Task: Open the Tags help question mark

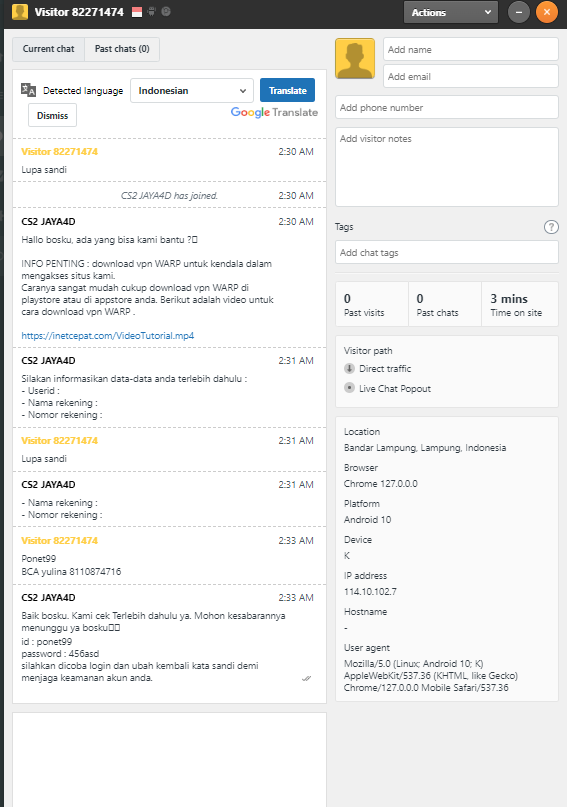Action: tap(551, 227)
